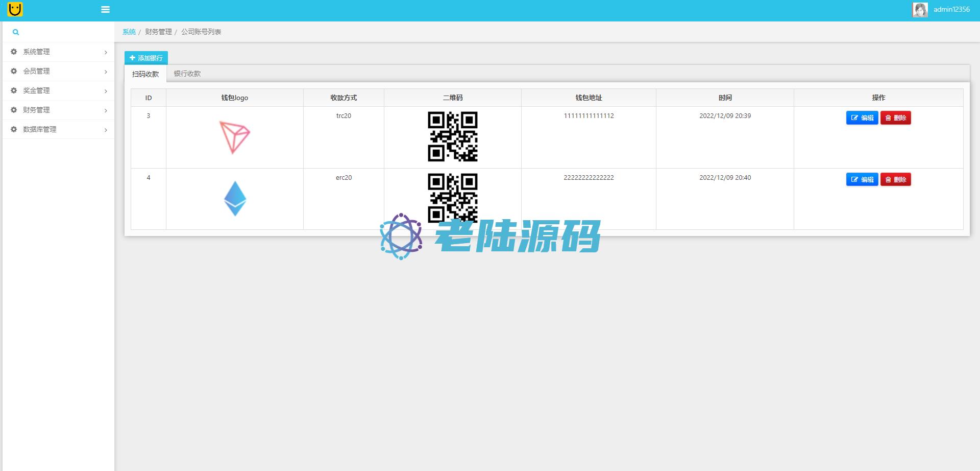
Task: Click the gear icon beside 系统管理
Action: tap(14, 52)
